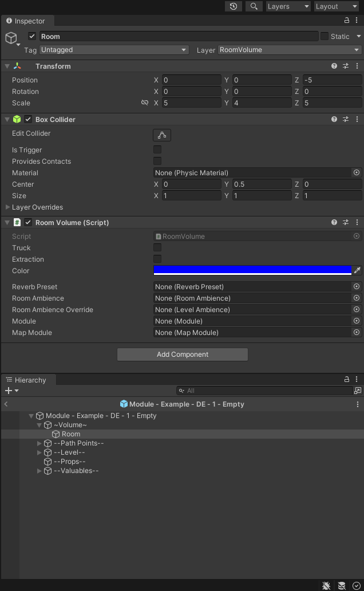
Task: Collapse the Box Collider component
Action: click(7, 119)
